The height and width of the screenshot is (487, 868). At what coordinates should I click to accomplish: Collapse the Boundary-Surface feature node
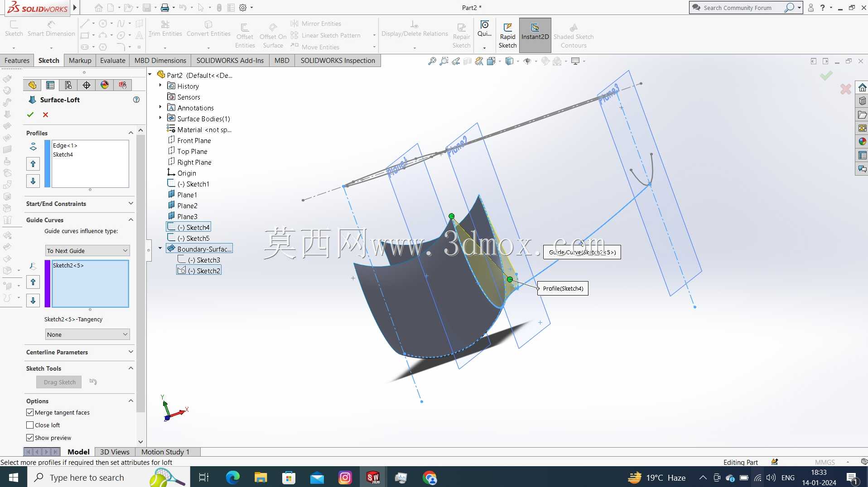pyautogui.click(x=160, y=248)
